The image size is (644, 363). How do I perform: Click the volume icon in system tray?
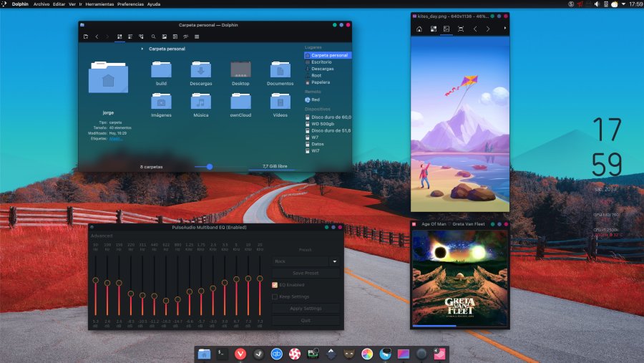point(597,4)
